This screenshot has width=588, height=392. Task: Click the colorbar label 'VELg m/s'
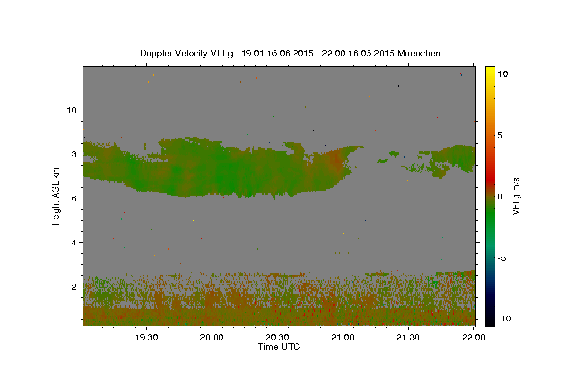pos(516,196)
